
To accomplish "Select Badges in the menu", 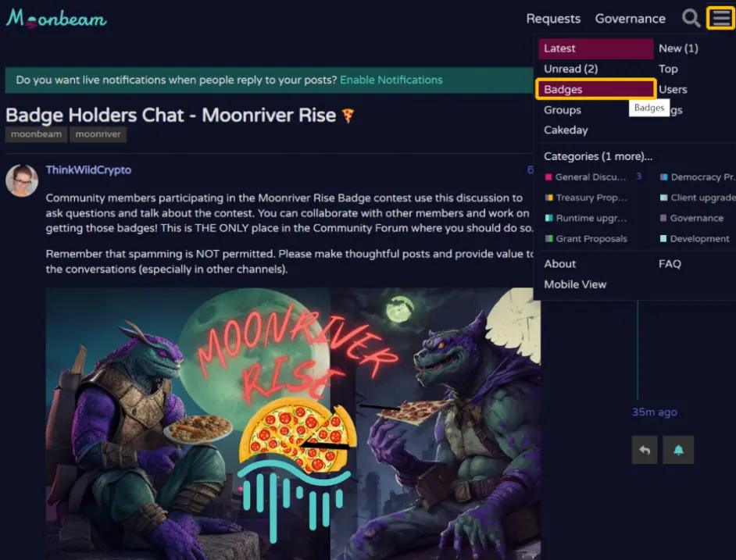I will click(x=595, y=89).
